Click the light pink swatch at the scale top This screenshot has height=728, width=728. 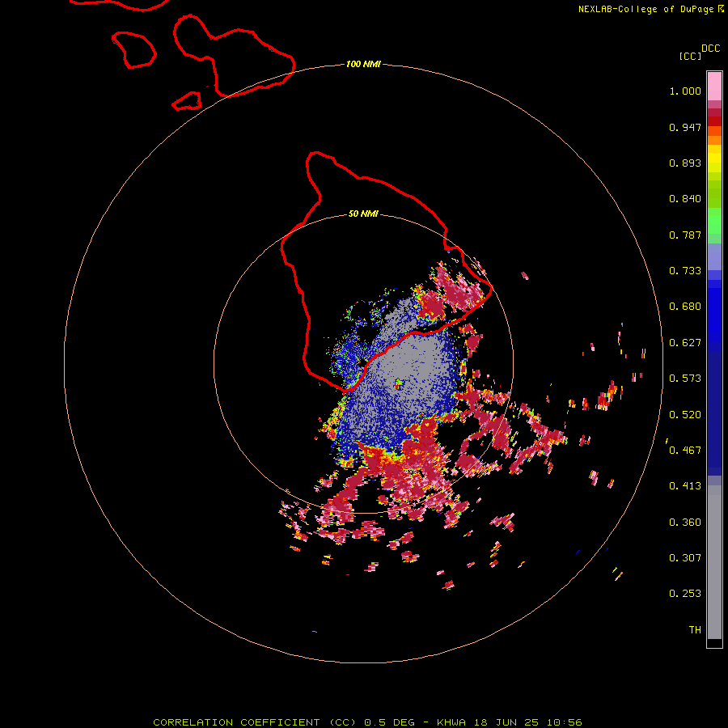tap(714, 87)
